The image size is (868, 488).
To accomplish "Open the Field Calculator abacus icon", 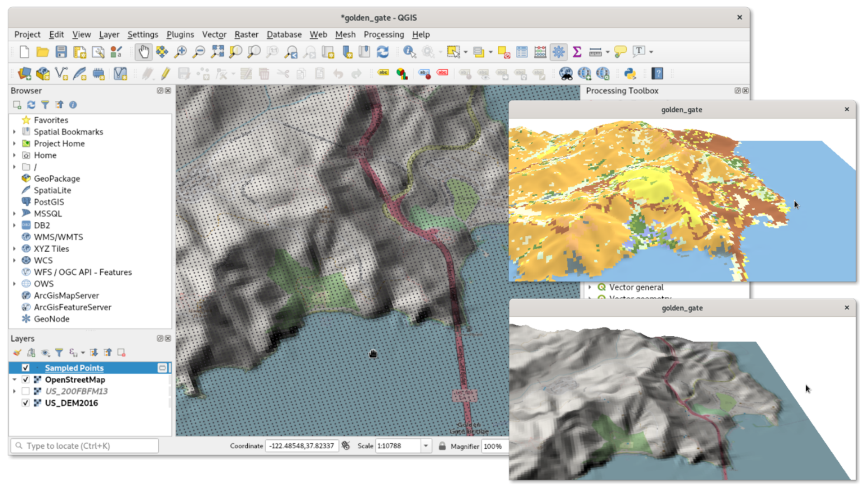I will pos(540,52).
